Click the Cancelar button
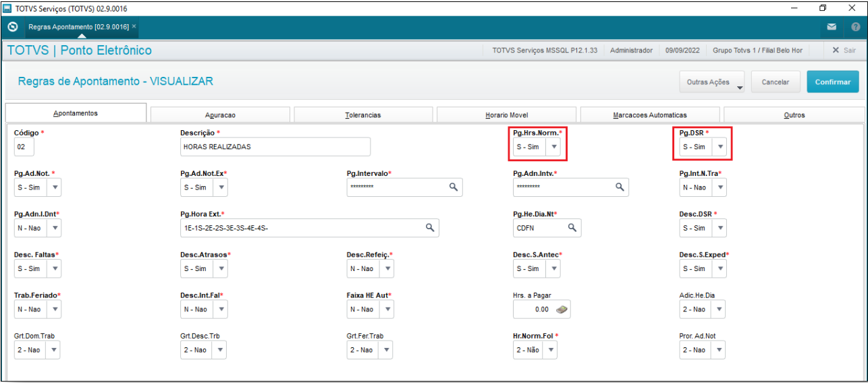The image size is (868, 383). [776, 82]
